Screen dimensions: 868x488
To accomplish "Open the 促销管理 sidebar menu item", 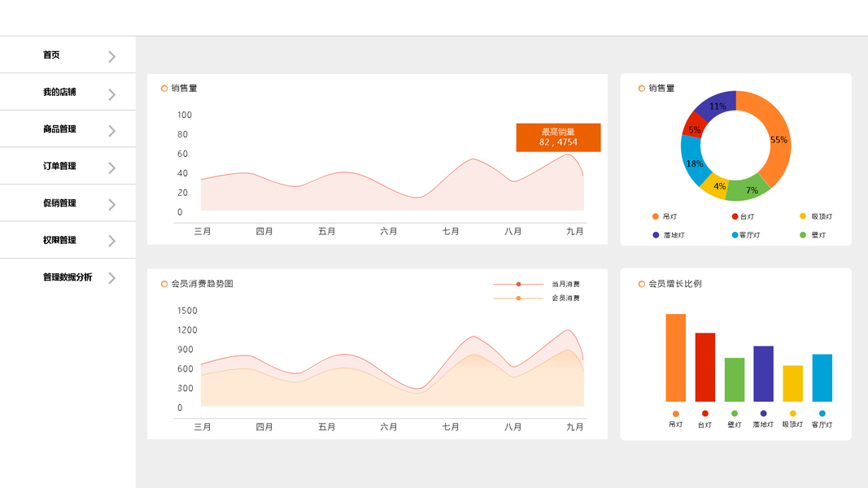I will (x=68, y=203).
